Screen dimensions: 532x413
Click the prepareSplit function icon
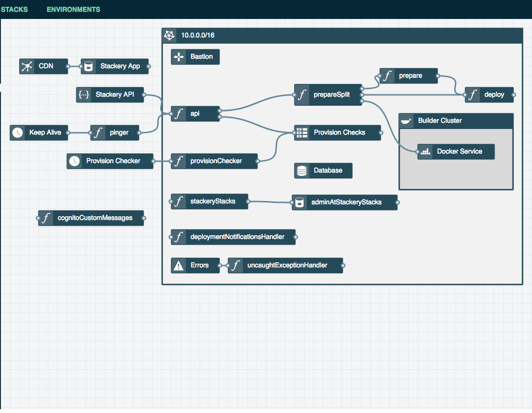302,95
